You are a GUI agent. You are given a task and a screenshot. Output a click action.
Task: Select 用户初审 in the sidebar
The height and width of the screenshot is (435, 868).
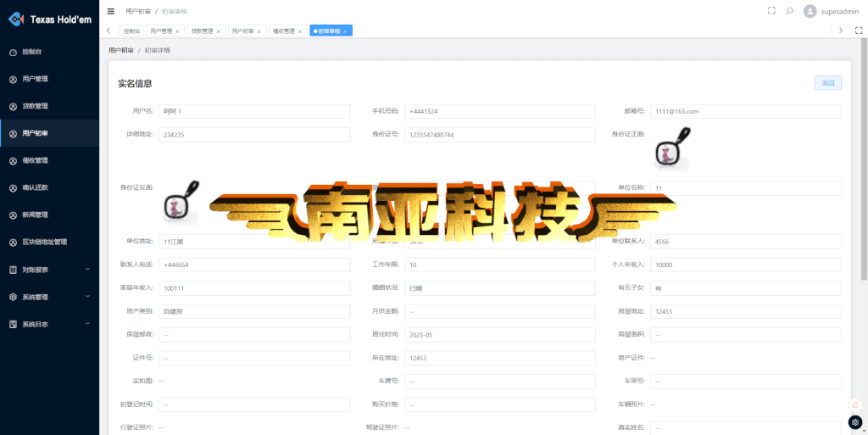(x=50, y=133)
